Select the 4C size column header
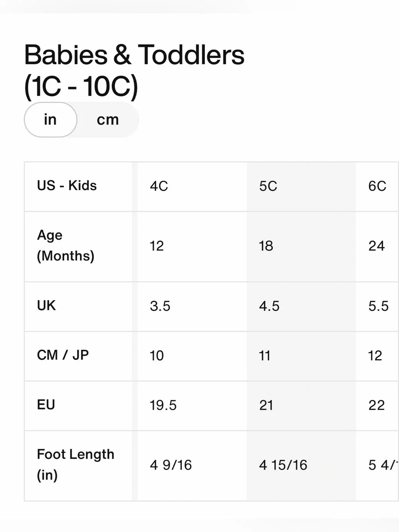Screen dimensions: 399x532 point(159,186)
